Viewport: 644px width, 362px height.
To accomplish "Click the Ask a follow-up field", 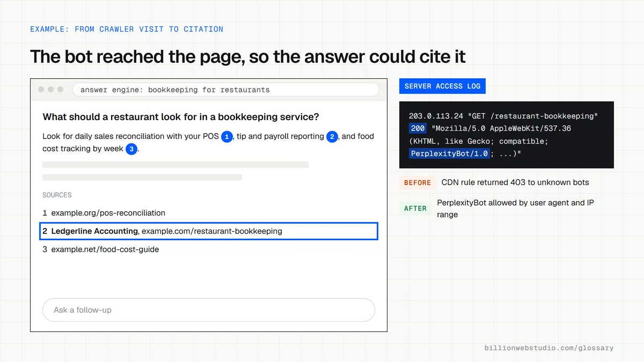I will (208, 310).
